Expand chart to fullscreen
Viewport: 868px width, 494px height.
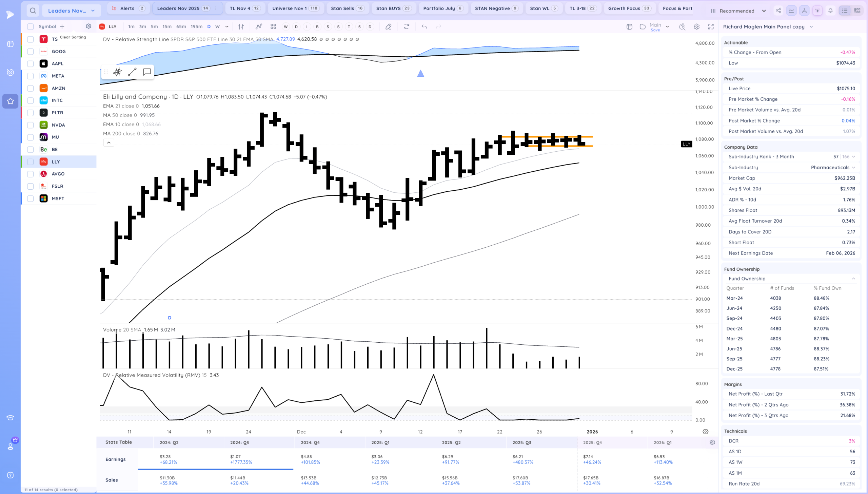[x=711, y=26]
